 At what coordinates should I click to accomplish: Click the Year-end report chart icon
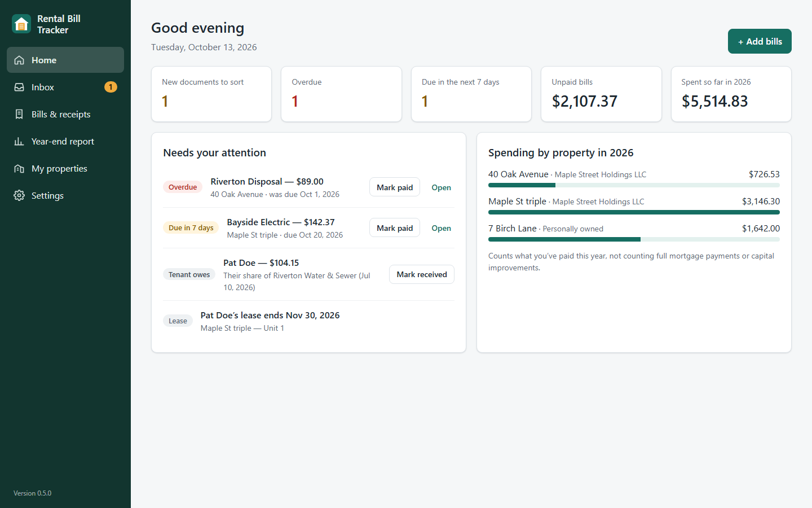click(x=19, y=141)
